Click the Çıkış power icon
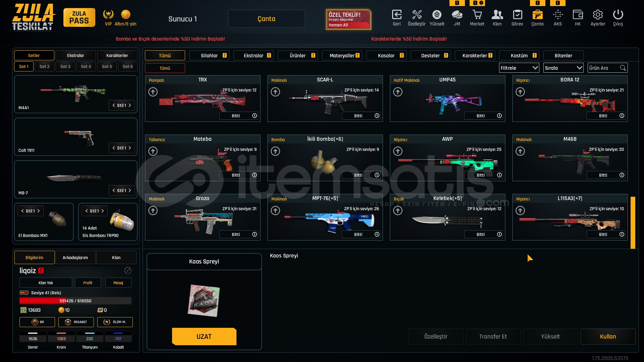 (618, 15)
